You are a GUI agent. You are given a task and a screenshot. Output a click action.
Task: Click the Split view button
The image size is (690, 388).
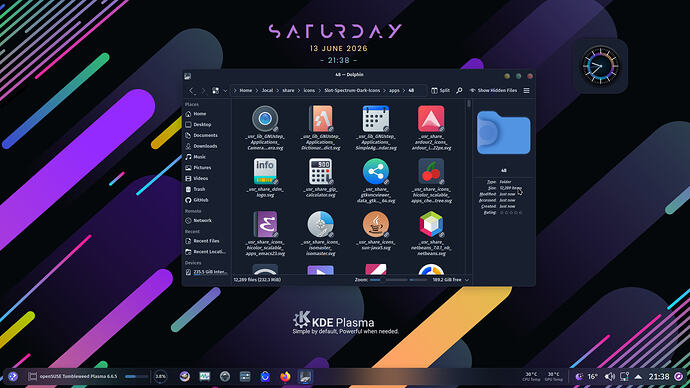440,91
